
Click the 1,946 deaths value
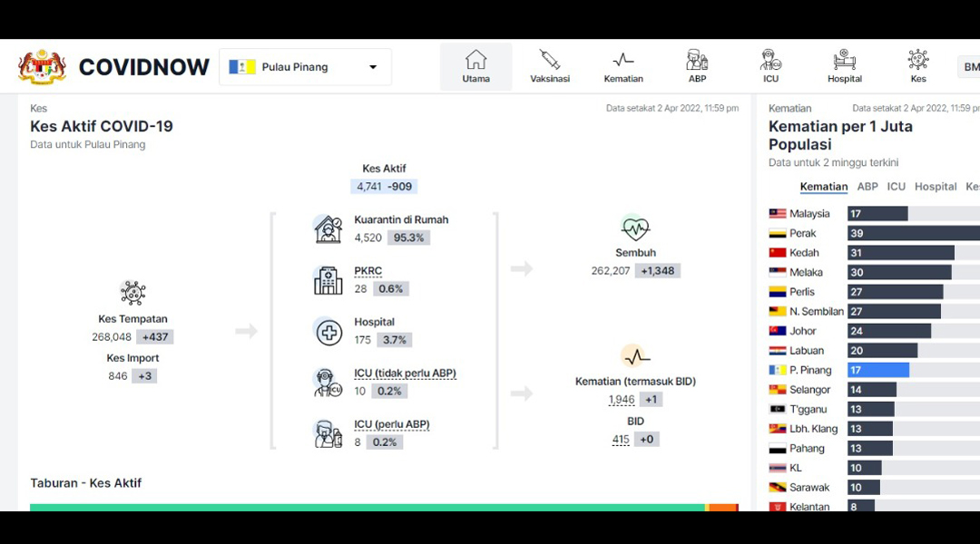(622, 400)
